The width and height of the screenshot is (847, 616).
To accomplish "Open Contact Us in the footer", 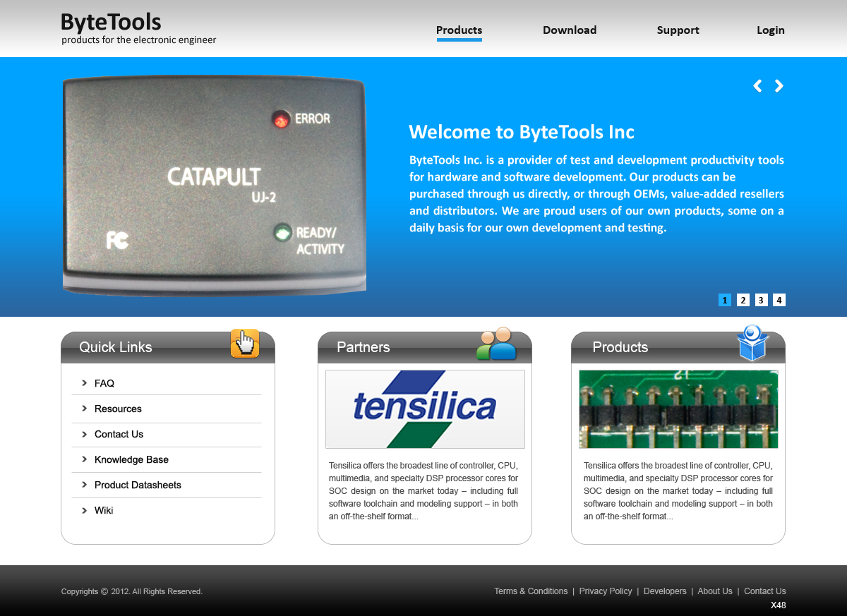I will (765, 591).
